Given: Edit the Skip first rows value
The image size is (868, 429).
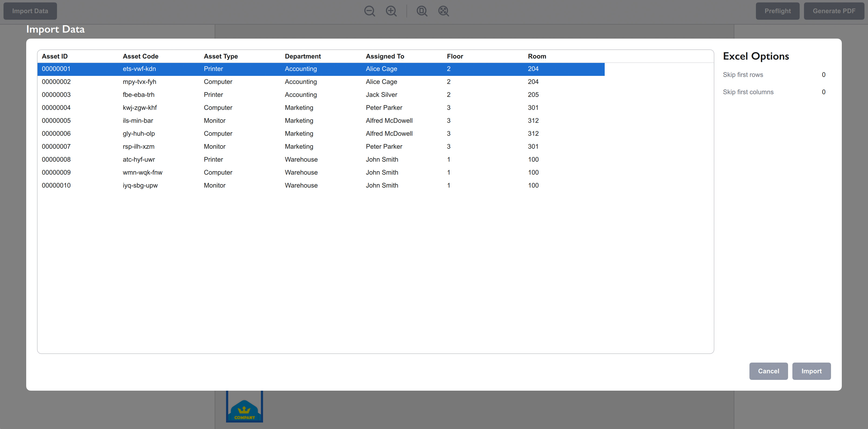Looking at the screenshot, I should point(823,75).
